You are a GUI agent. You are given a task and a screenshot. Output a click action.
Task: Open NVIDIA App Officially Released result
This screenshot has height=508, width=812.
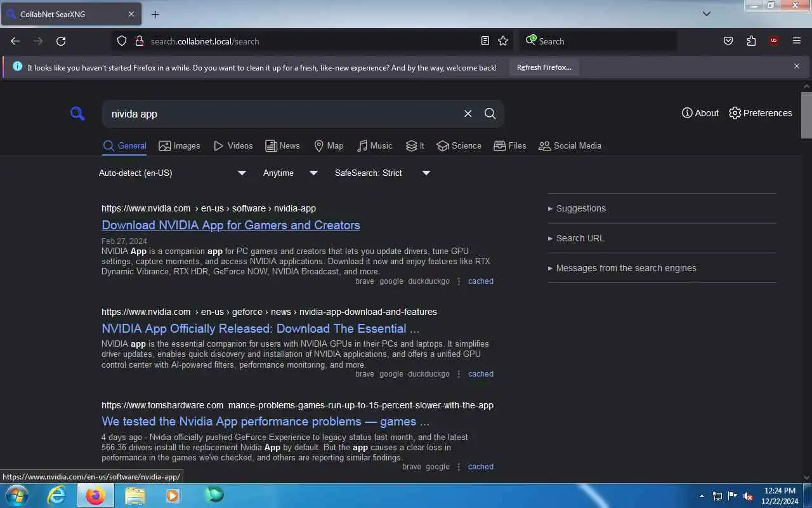pyautogui.click(x=260, y=328)
